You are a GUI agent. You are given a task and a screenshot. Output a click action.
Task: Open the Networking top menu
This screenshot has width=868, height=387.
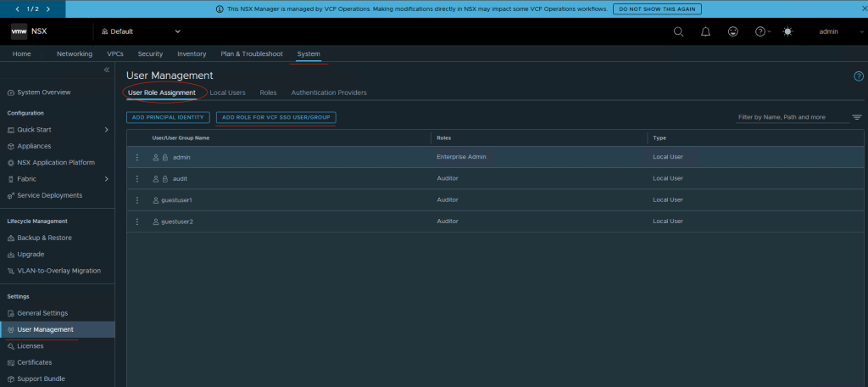(75, 53)
